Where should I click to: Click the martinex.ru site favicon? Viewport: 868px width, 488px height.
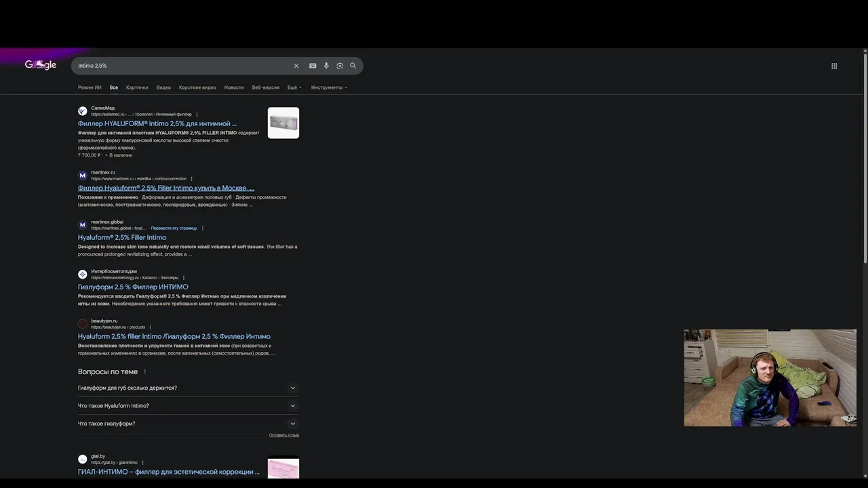click(83, 176)
